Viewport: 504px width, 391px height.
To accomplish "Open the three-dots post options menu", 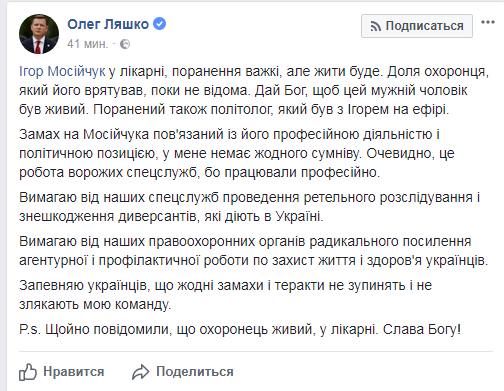I will (488, 22).
